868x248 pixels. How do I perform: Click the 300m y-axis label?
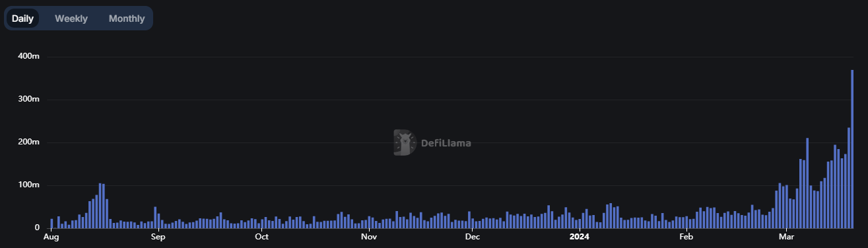29,100
